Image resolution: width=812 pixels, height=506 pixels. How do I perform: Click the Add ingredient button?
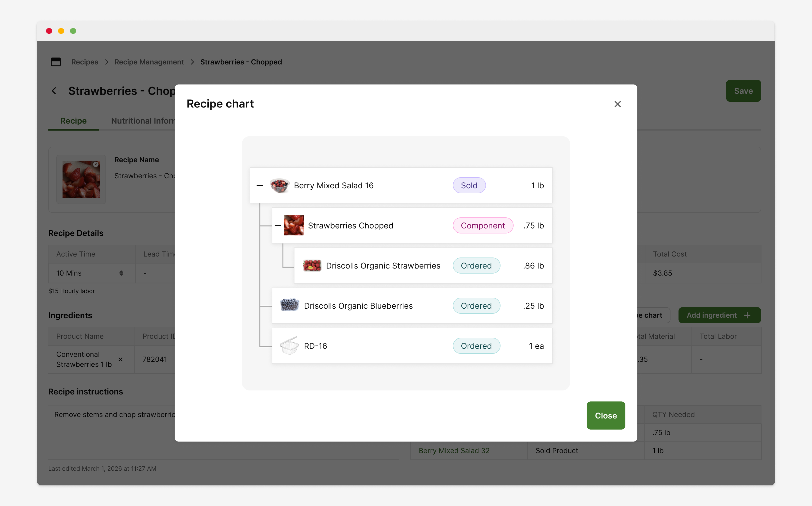[719, 315]
